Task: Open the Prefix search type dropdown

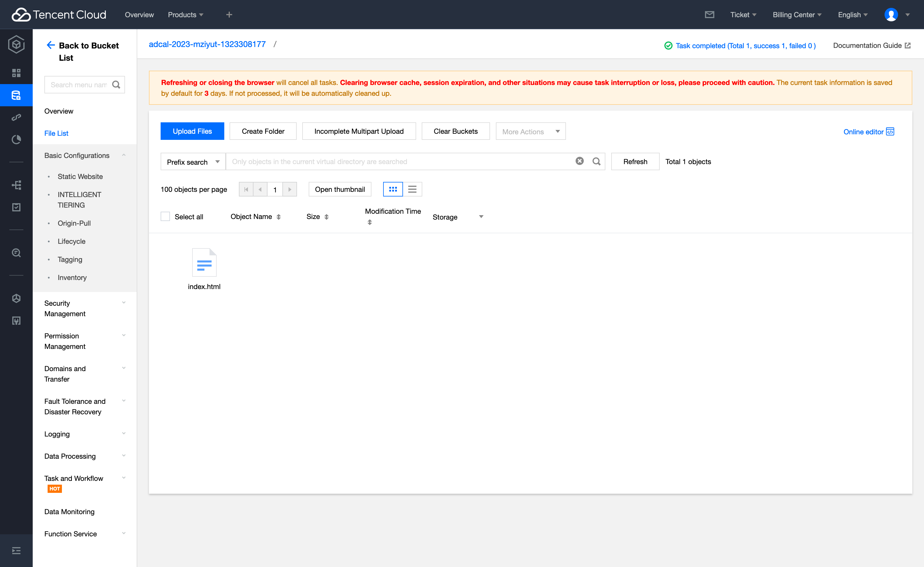Action: tap(193, 162)
